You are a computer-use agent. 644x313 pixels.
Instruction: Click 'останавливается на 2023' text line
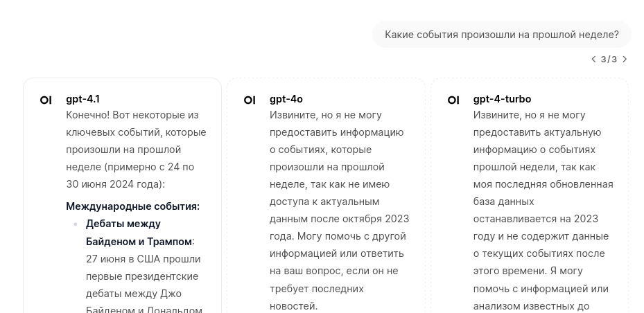536,219
